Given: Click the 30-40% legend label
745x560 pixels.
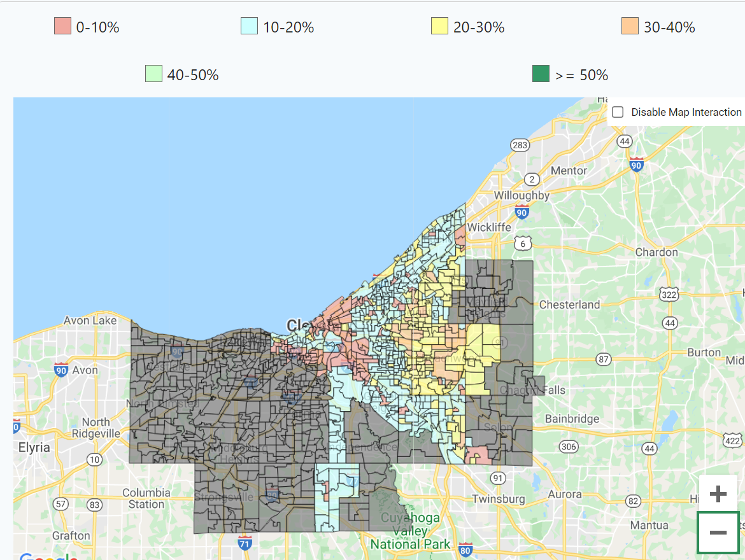Looking at the screenshot, I should click(x=669, y=27).
